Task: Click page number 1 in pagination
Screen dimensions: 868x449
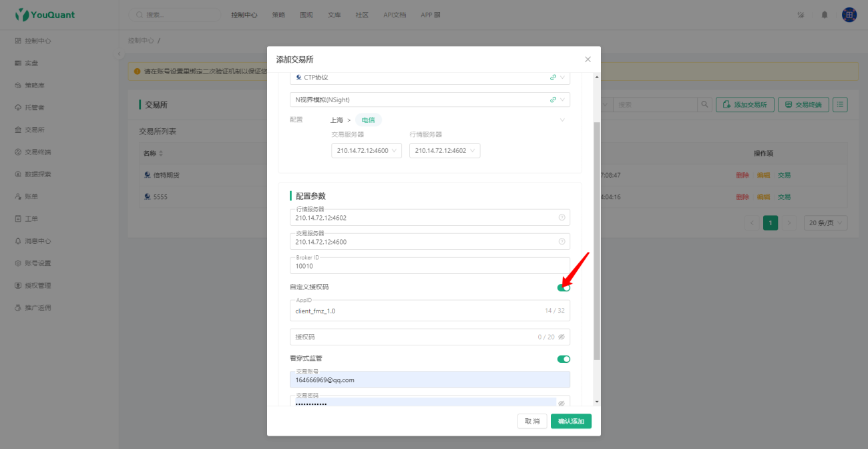Action: click(x=771, y=223)
